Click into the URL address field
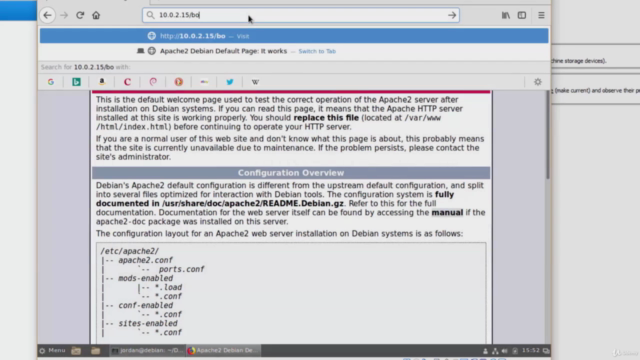Screen dimensions: 640x360 [301, 15]
